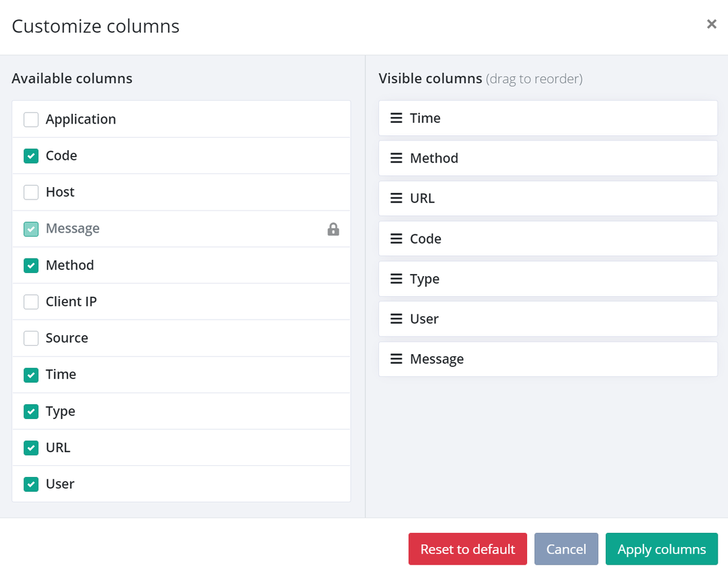
Task: Select the User label in visible columns
Action: 424,319
